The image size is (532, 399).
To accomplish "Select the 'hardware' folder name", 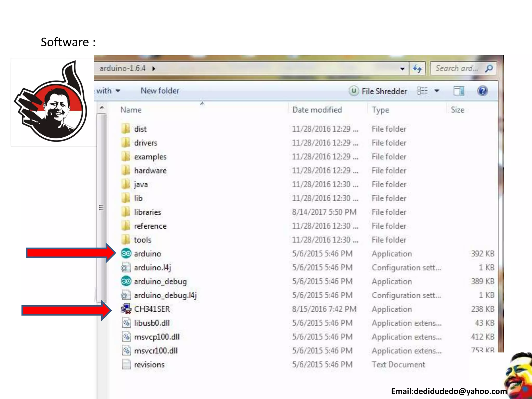I will [150, 170].
